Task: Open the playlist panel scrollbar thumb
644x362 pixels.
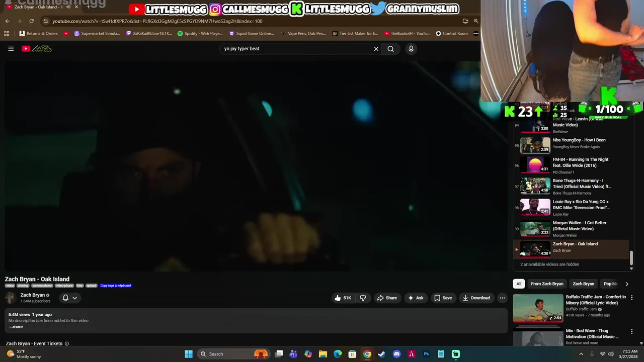Action: coord(631,258)
